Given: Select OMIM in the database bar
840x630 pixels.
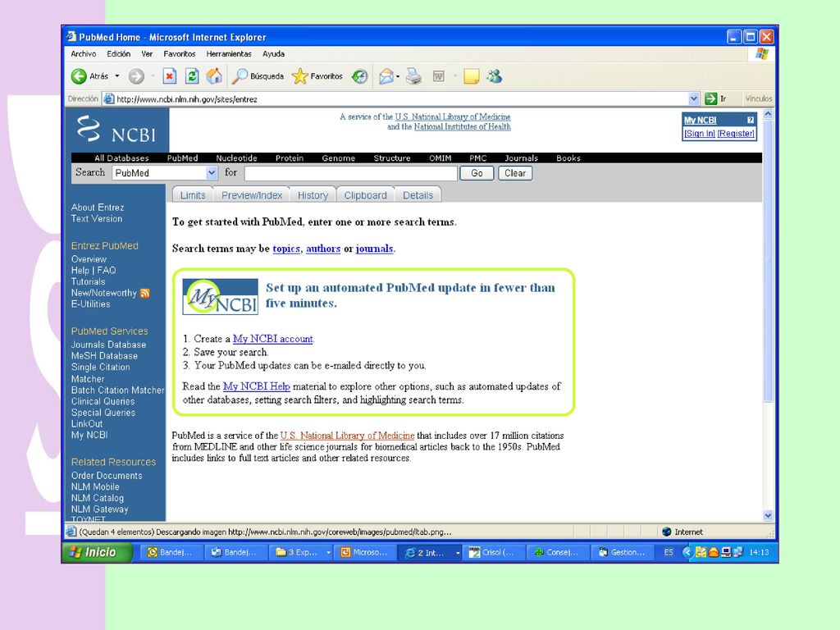Looking at the screenshot, I should coord(440,158).
